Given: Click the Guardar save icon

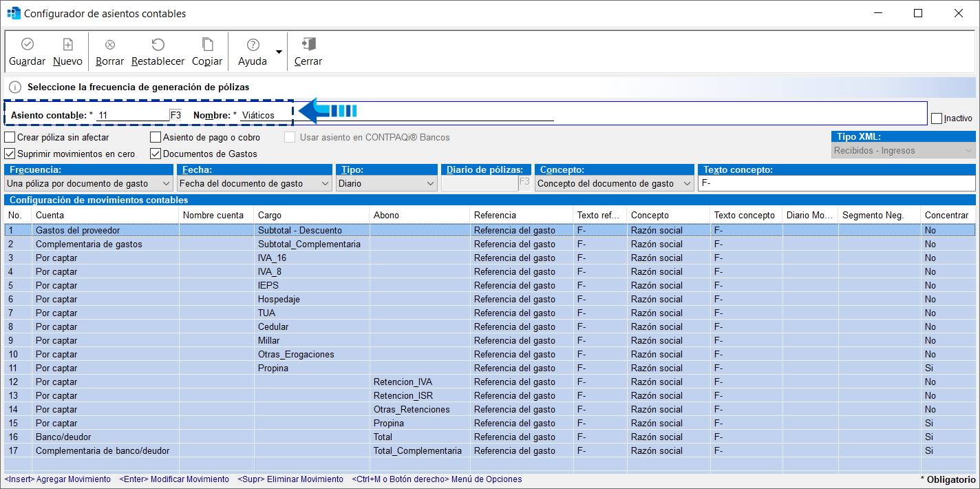Looking at the screenshot, I should coord(28,45).
